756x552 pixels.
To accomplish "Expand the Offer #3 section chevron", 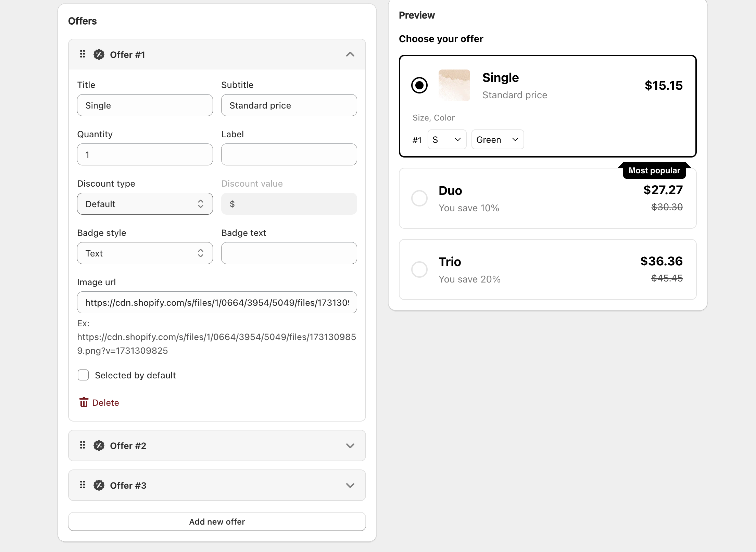I will 350,485.
